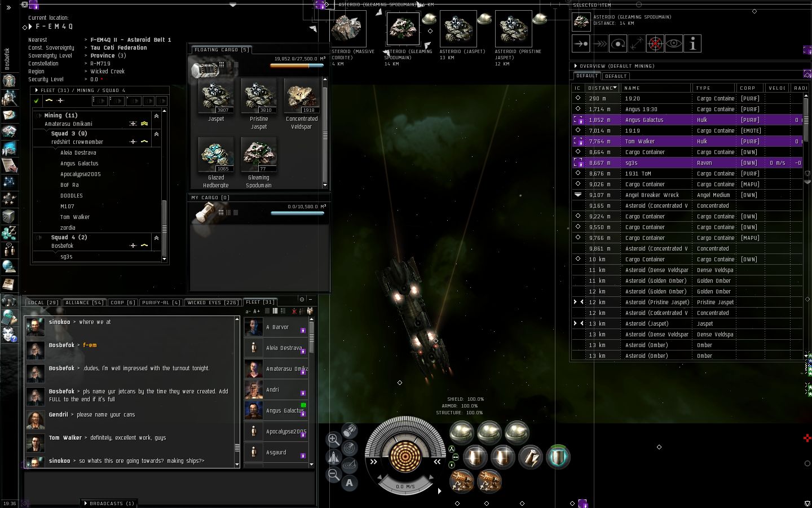Open the Tau Ceti Federation sovereignty link
This screenshot has width=812, height=508.
[x=118, y=48]
